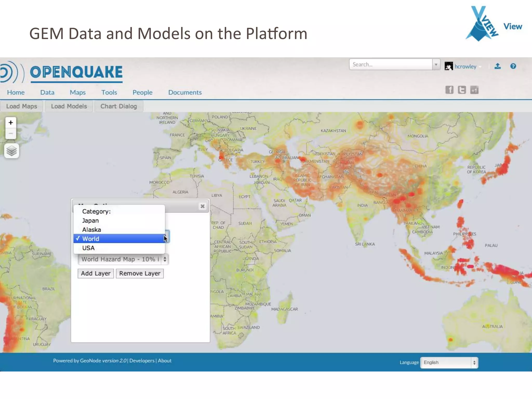The width and height of the screenshot is (532, 399).
Task: Click the MADAGASCAR label on the map
Action: 284,309
